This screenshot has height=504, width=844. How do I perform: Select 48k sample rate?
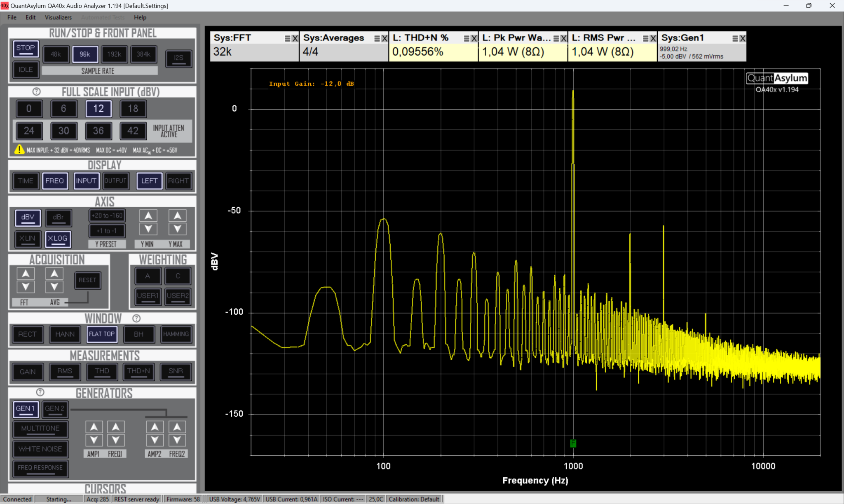point(56,54)
